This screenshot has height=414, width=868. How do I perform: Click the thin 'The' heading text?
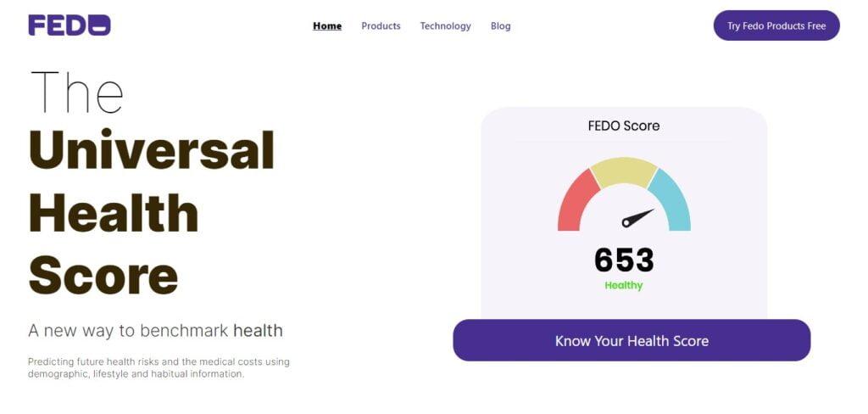(76, 92)
